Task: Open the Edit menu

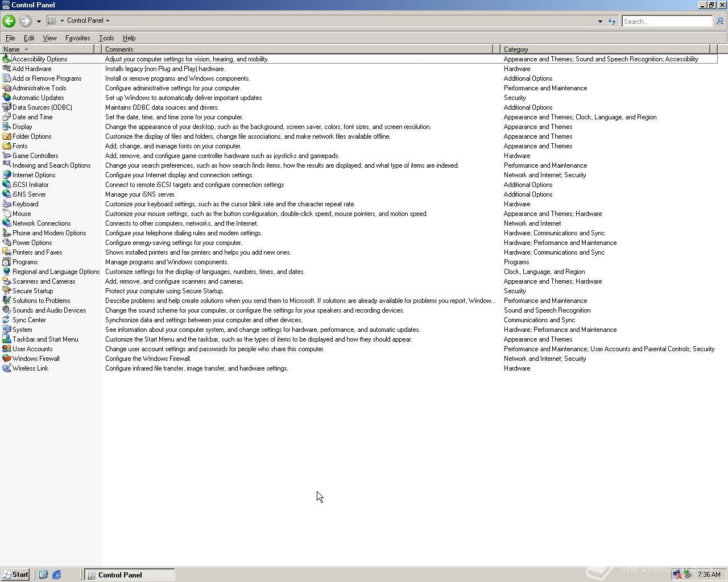Action: tap(29, 38)
